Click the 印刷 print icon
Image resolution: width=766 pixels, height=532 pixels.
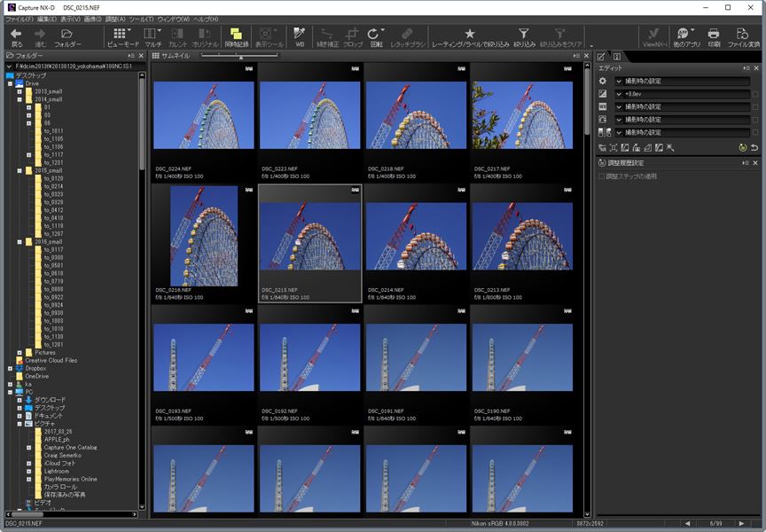tap(714, 37)
